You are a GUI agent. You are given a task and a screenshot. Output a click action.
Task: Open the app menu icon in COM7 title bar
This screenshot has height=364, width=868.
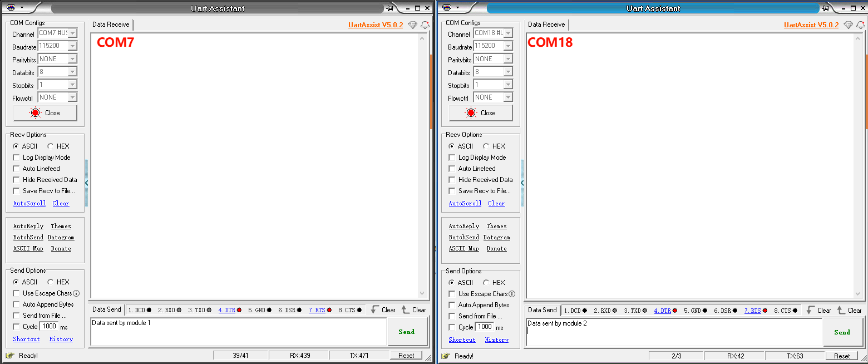point(11,8)
